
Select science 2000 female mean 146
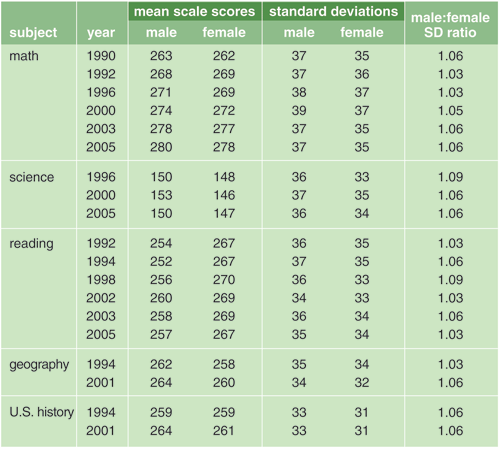pyautogui.click(x=224, y=195)
